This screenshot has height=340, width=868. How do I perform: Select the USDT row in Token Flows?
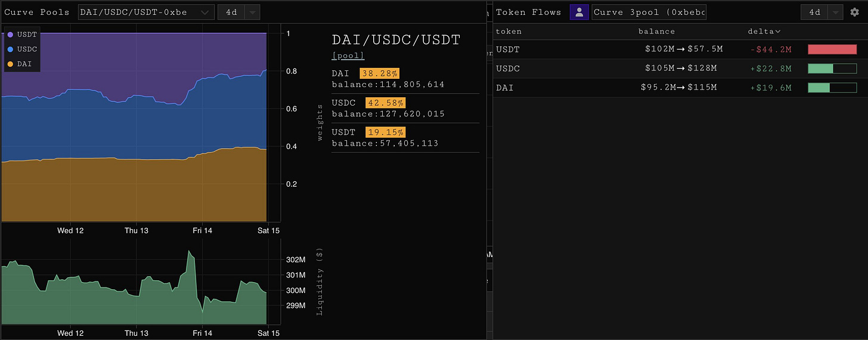(680, 50)
